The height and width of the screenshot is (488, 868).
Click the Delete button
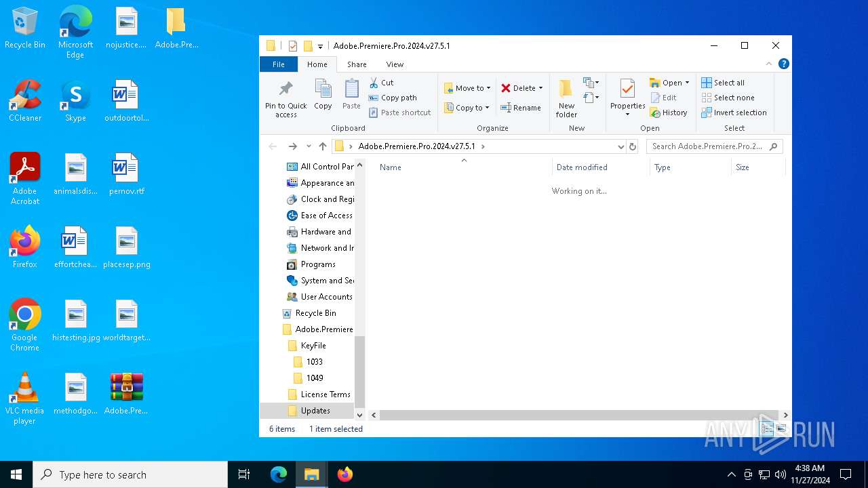pyautogui.click(x=519, y=88)
